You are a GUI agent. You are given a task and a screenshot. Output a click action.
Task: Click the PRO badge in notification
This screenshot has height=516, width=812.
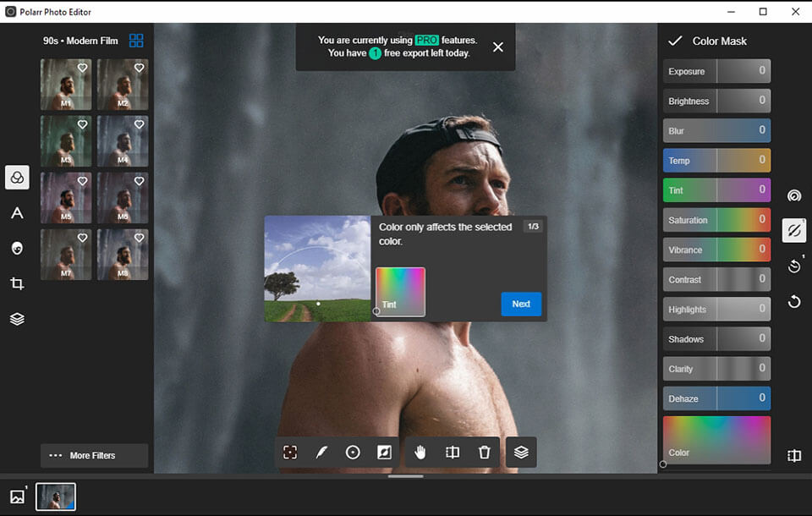(426, 40)
